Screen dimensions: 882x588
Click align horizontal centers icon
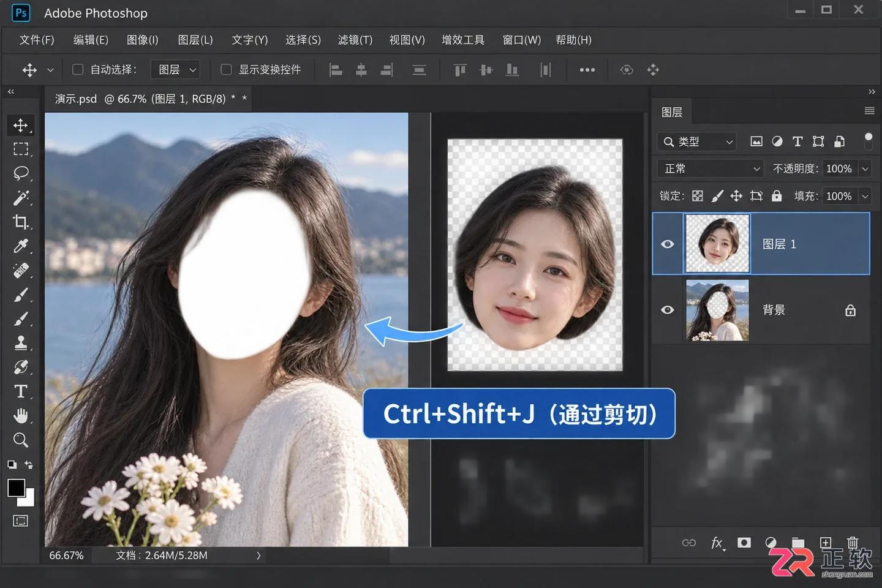click(x=361, y=70)
